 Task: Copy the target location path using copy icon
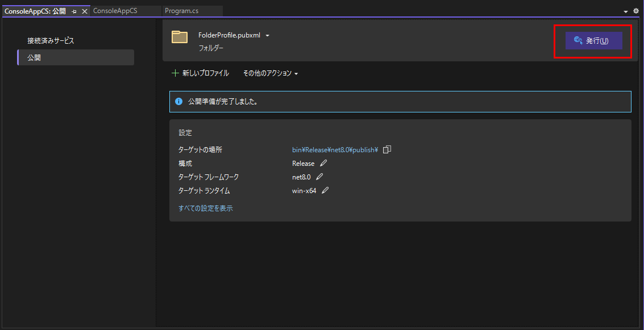pos(387,149)
